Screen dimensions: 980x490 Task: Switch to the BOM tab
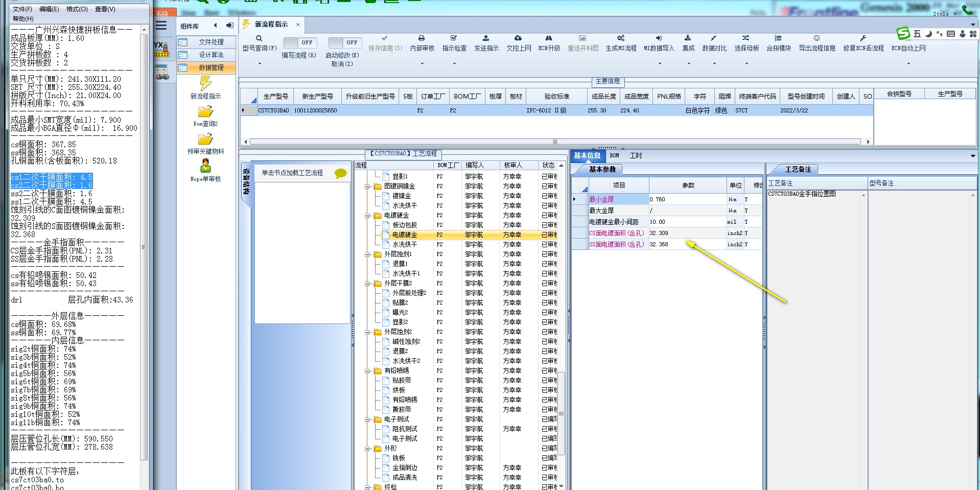[614, 156]
